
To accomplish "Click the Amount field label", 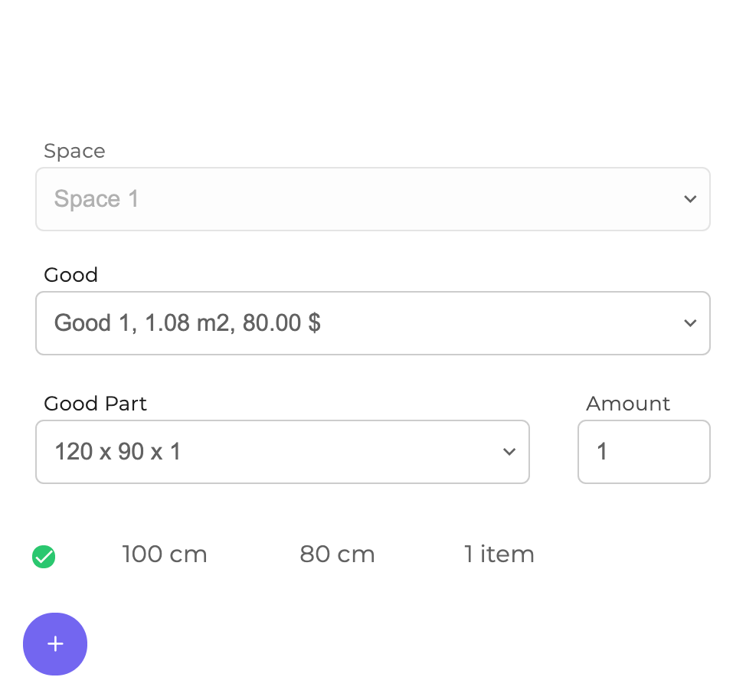I will (627, 404).
